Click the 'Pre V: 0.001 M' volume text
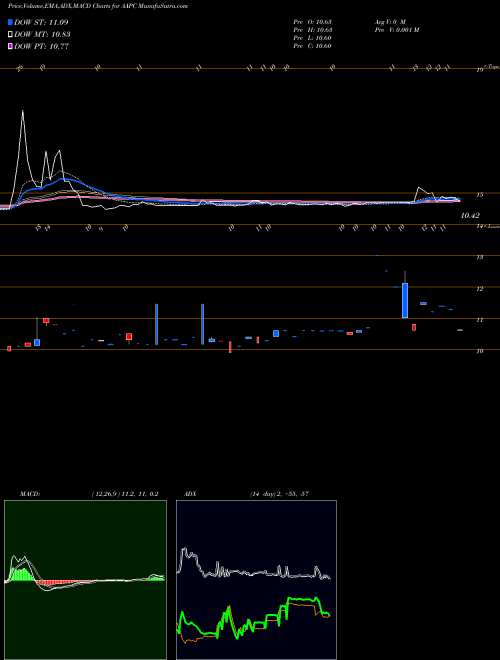This screenshot has height=660, width=500. click(396, 29)
